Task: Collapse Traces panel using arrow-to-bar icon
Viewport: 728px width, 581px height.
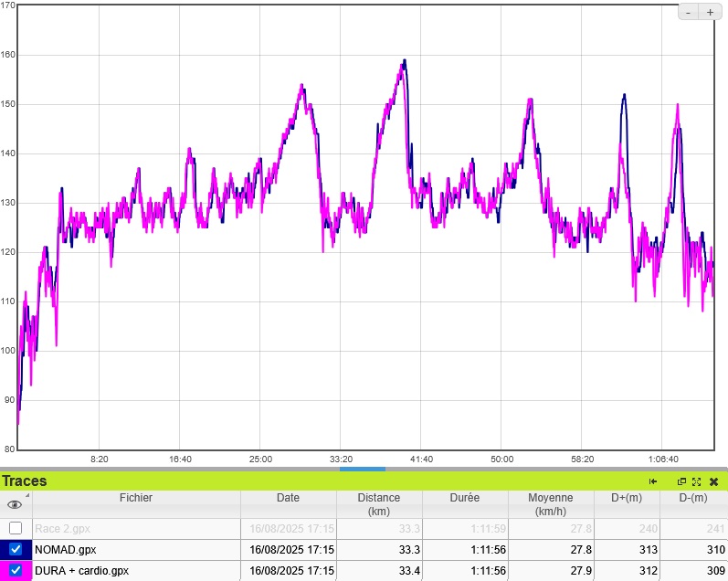Action: tap(653, 481)
